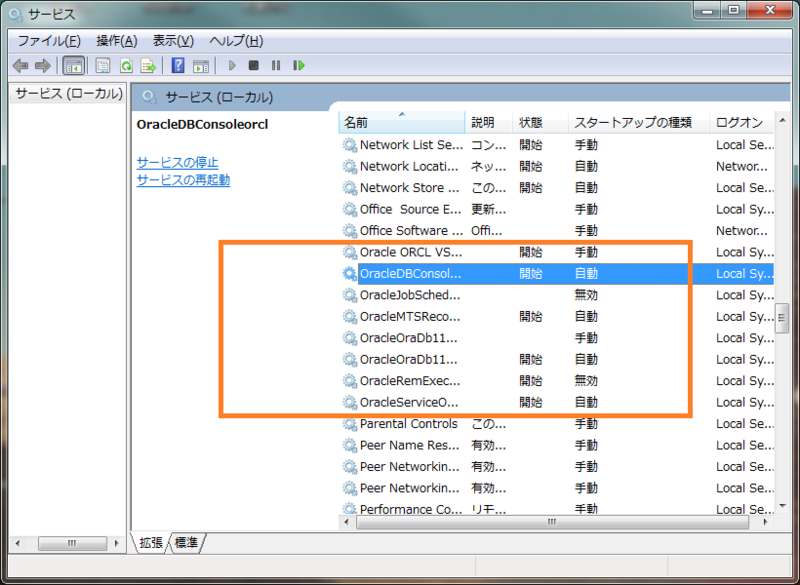Screen dimensions: 800x585
Task: Click the Back arrow toolbar icon
Action: point(20,65)
